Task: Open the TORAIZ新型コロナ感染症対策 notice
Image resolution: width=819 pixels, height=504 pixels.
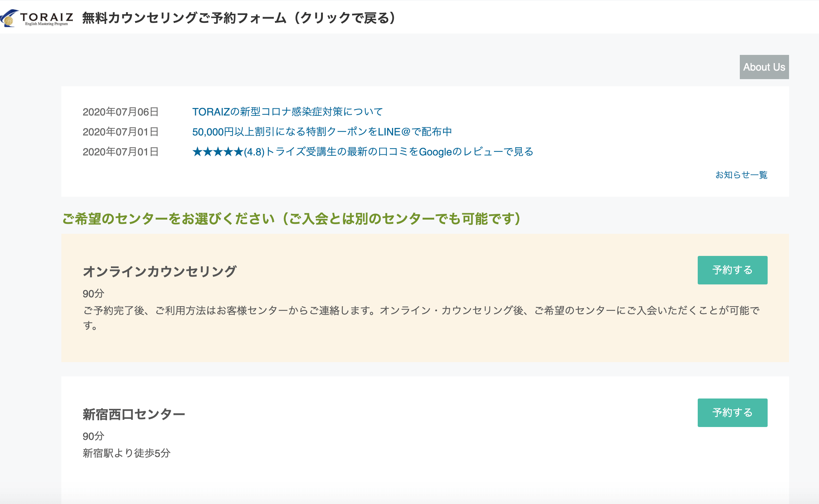Action: [x=287, y=112]
